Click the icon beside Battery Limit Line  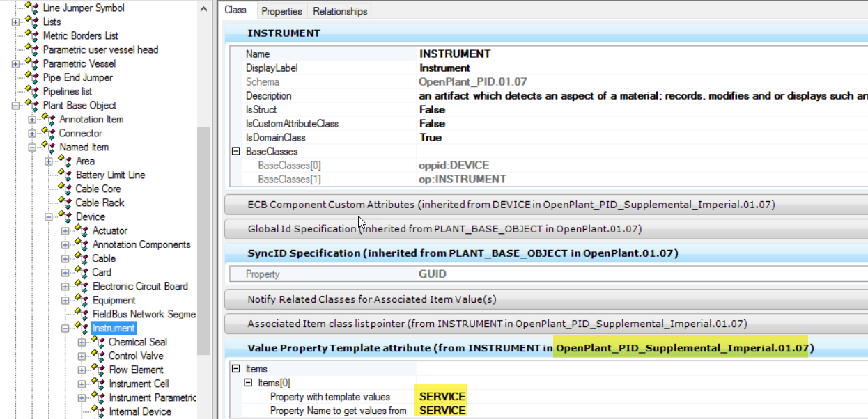(x=65, y=175)
